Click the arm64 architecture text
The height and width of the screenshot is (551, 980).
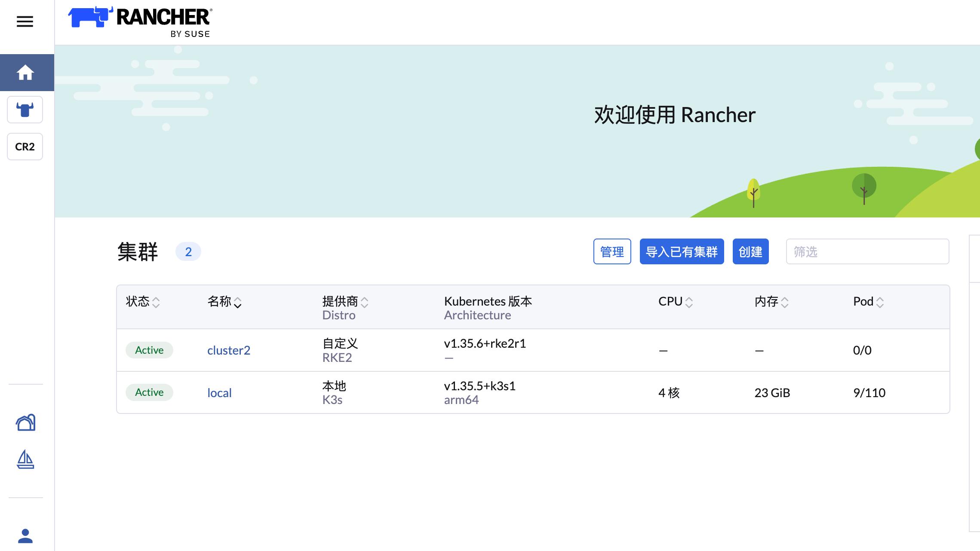[x=461, y=400]
